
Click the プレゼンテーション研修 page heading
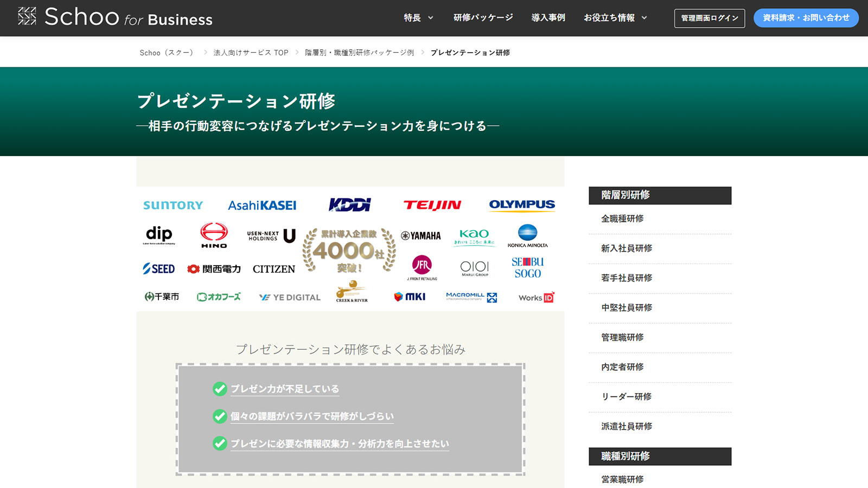pos(236,101)
